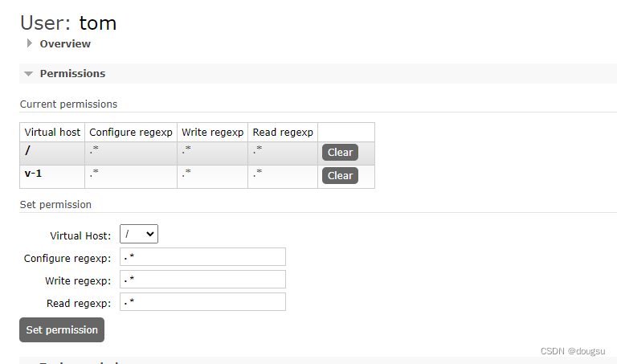Clear permissions for the / virtual host
This screenshot has height=364, width=617.
pos(340,153)
